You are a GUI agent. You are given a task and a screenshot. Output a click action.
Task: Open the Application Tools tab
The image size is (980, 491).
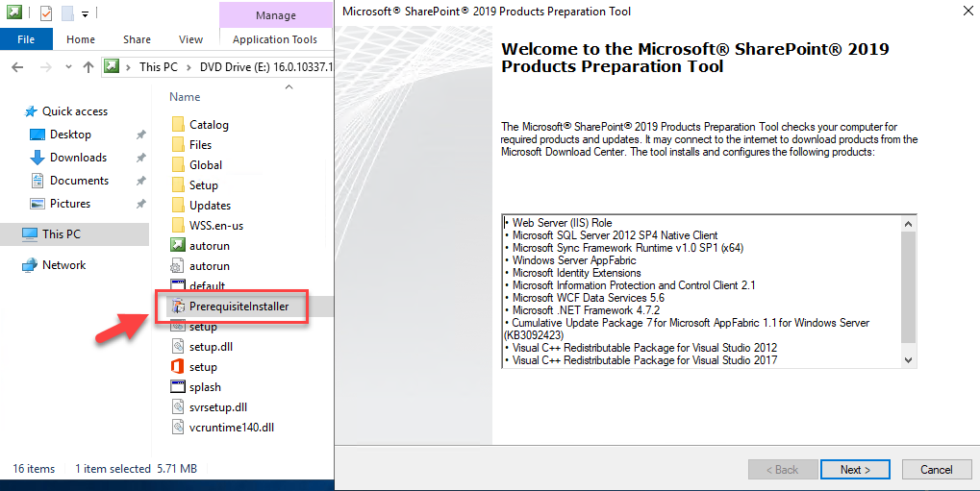275,39
